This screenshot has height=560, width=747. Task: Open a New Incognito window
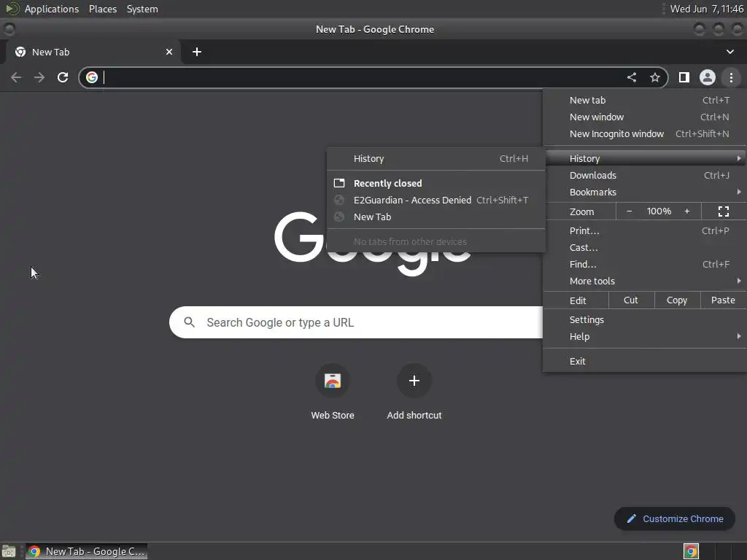coord(645,134)
